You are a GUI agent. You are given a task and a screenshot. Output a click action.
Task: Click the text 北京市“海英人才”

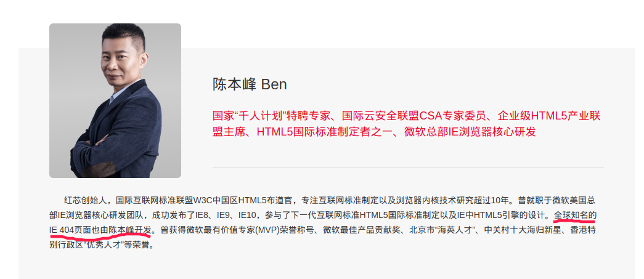pos(442,230)
